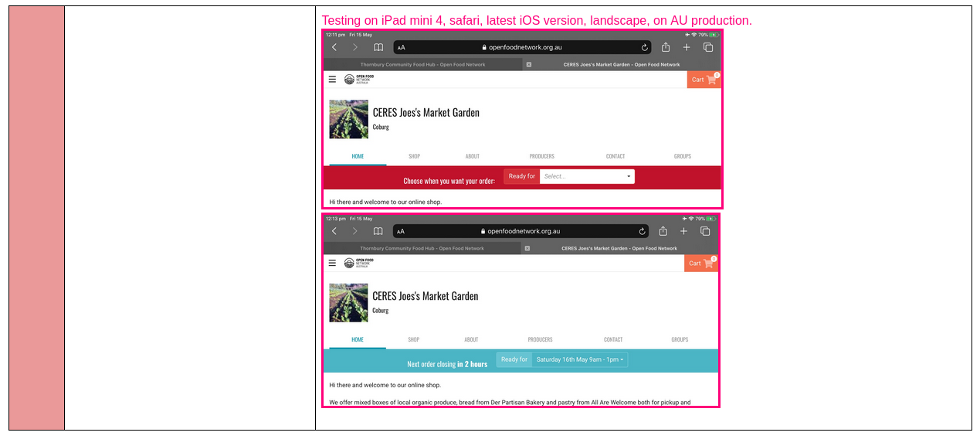
Task: Click Open Food Network logo in red banner screenshot
Action: [358, 79]
